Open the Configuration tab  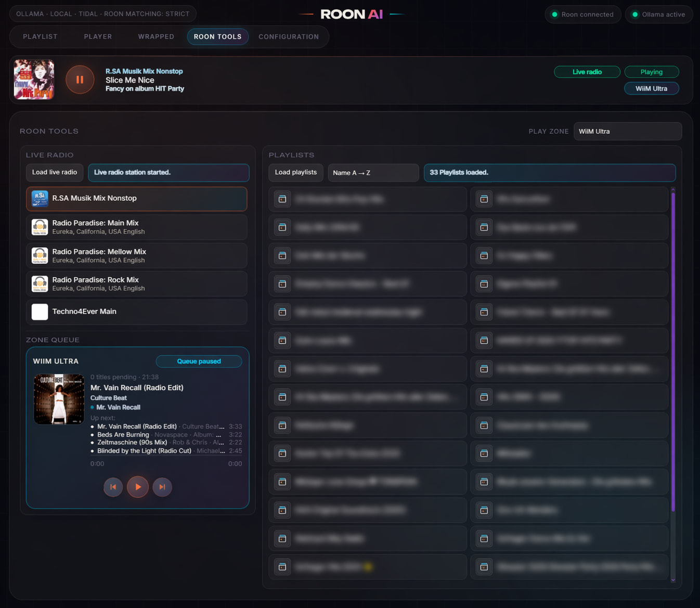(x=289, y=36)
